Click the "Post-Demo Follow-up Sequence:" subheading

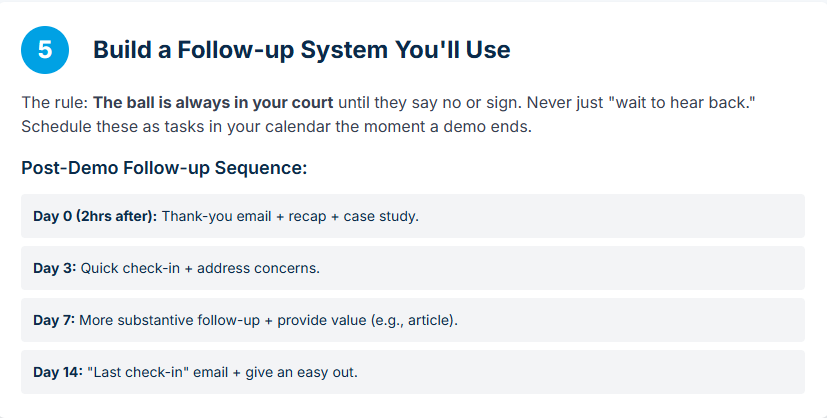click(164, 167)
